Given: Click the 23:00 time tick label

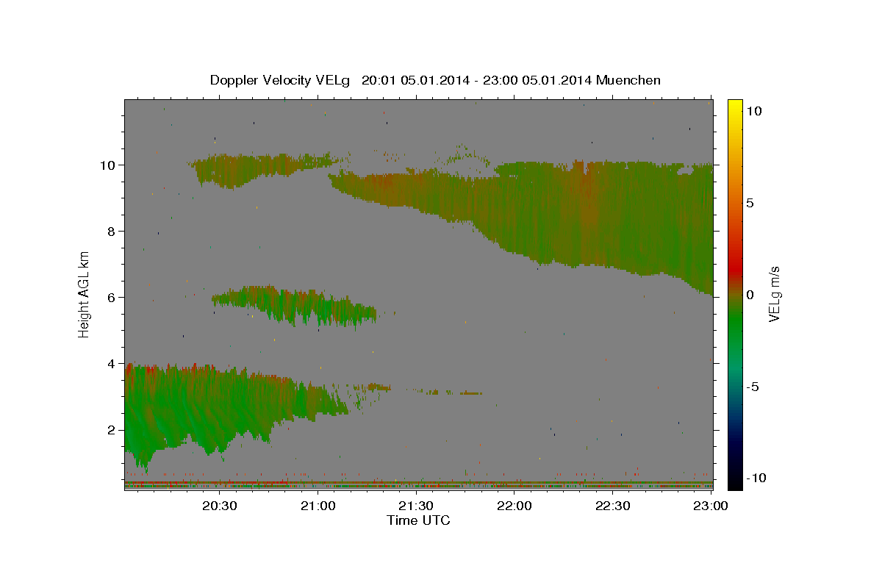Looking at the screenshot, I should [711, 506].
